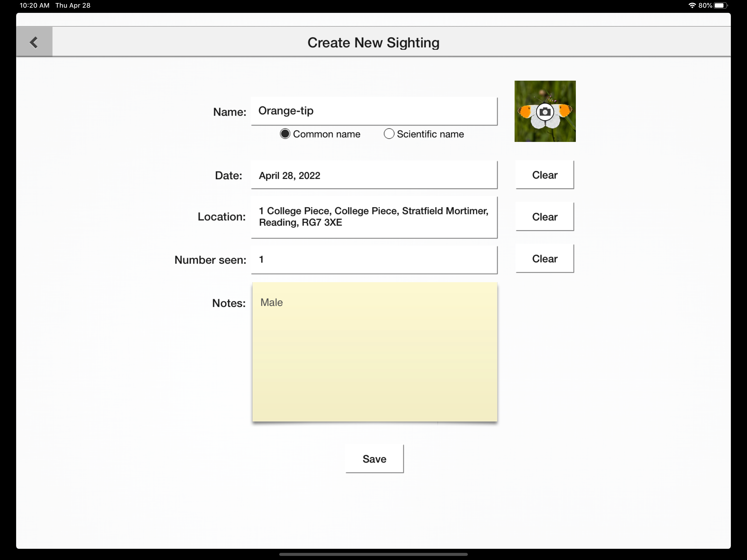
Task: Tap the camera icon on butterfly photo
Action: pyautogui.click(x=545, y=112)
